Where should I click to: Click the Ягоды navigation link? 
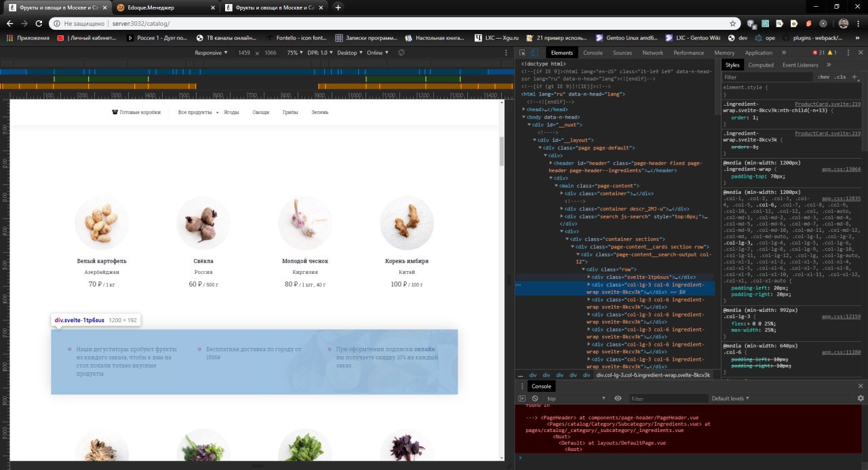(231, 112)
